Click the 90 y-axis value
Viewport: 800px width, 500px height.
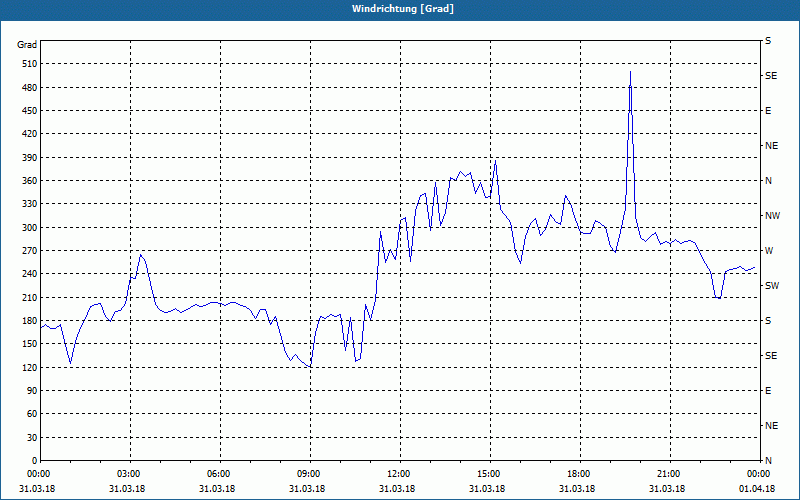pyautogui.click(x=32, y=391)
